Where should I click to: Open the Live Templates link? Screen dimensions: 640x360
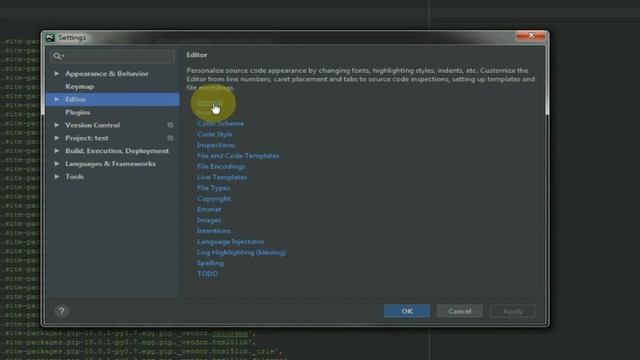(222, 177)
